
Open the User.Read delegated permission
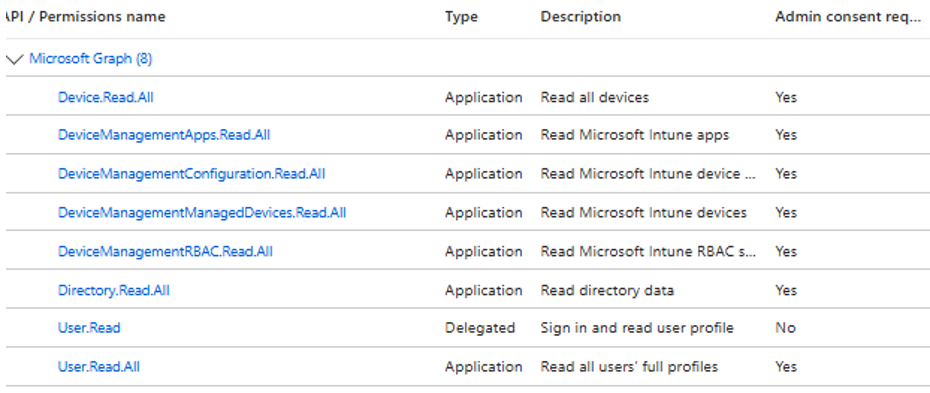click(89, 328)
